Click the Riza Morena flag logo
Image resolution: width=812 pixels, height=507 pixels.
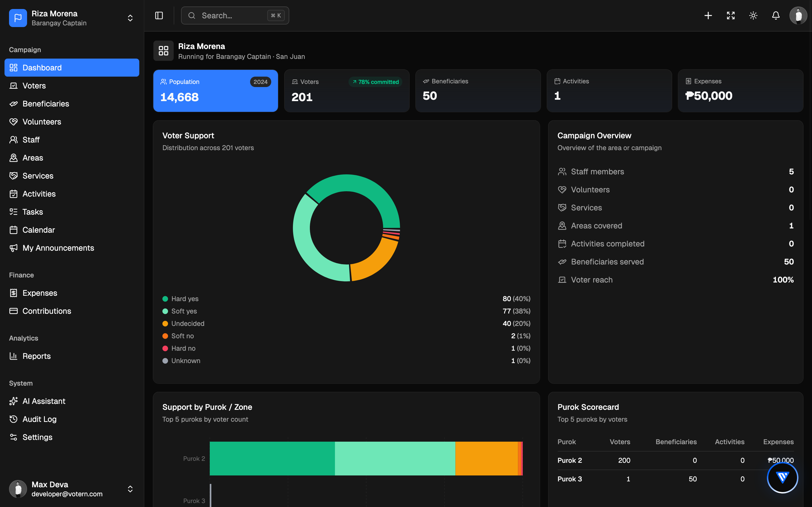coord(18,18)
